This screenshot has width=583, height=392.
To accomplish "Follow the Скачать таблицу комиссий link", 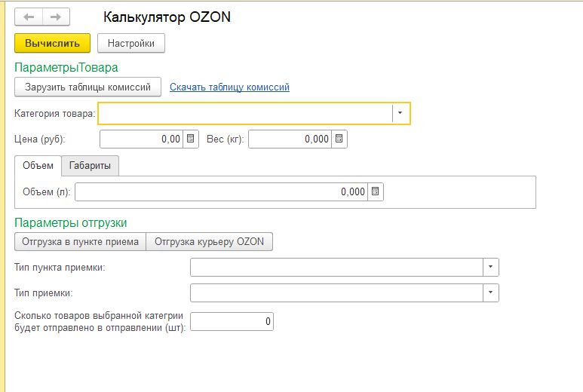I will click(229, 87).
